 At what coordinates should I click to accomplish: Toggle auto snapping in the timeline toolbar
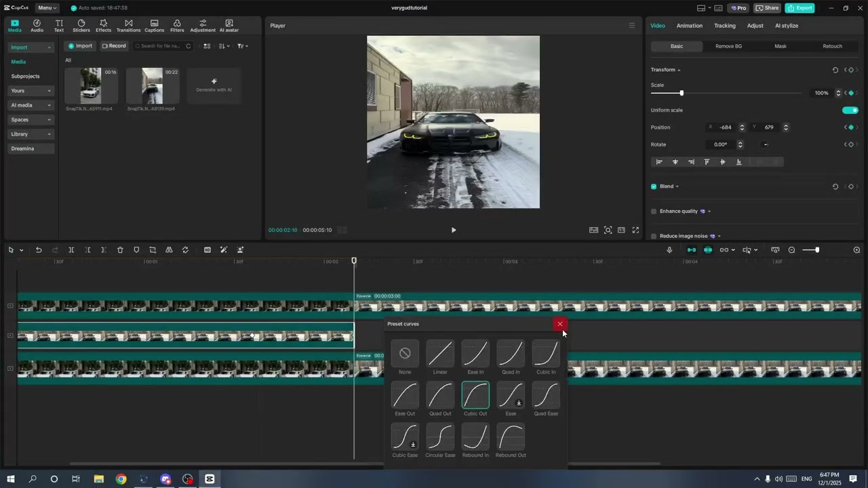click(x=707, y=250)
